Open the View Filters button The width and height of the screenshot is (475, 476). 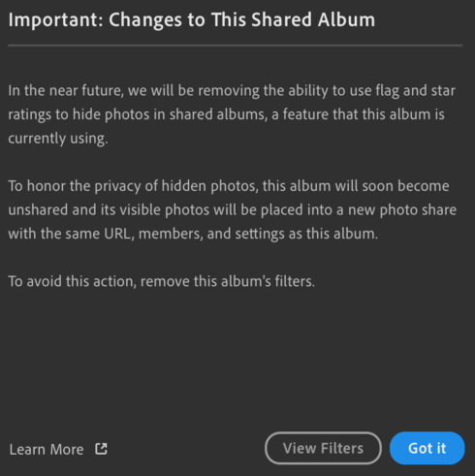(x=323, y=448)
